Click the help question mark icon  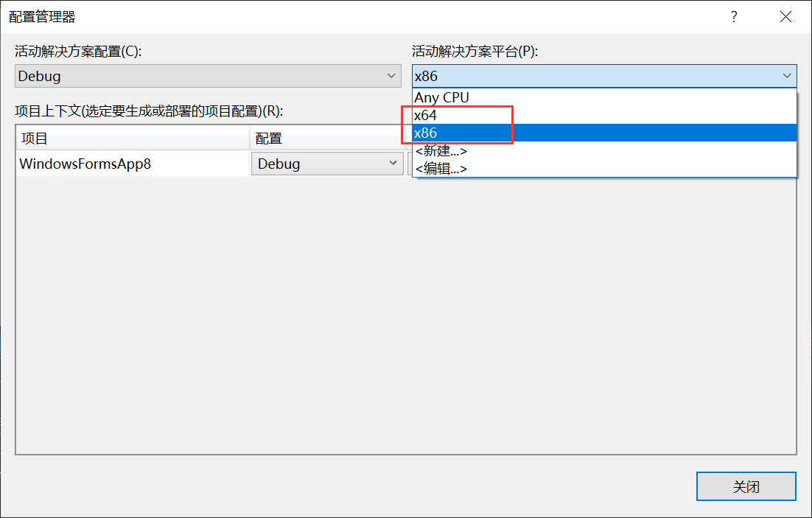[x=734, y=16]
